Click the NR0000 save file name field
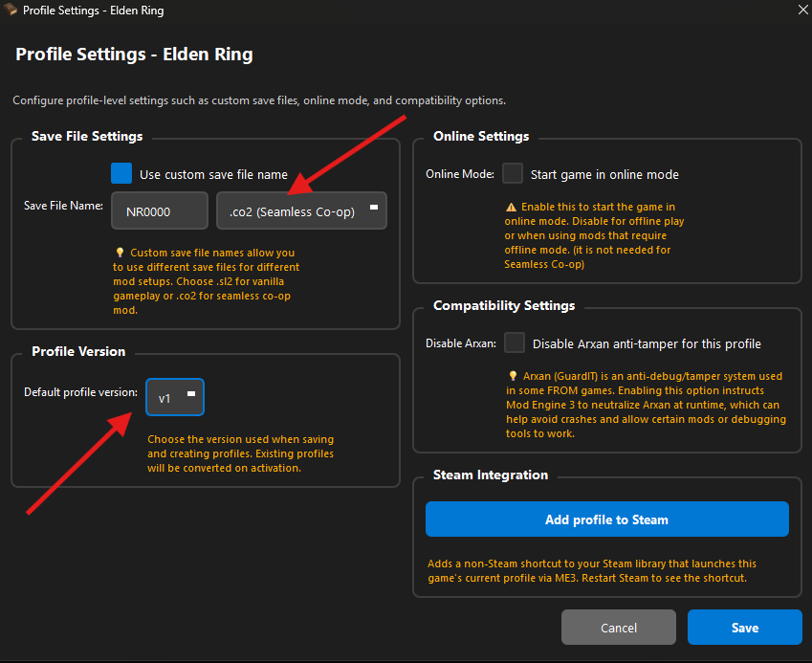 tap(160, 211)
